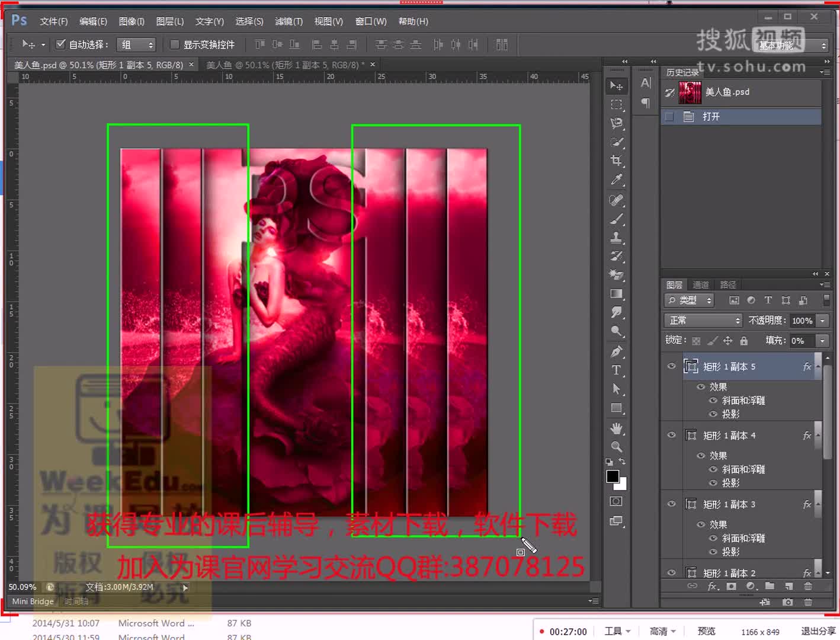Select the Crop tool

click(617, 161)
